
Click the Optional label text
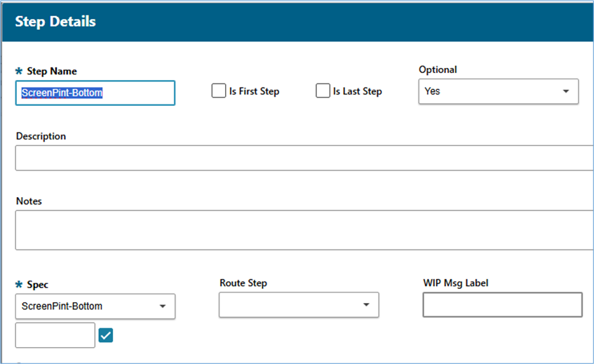[438, 69]
